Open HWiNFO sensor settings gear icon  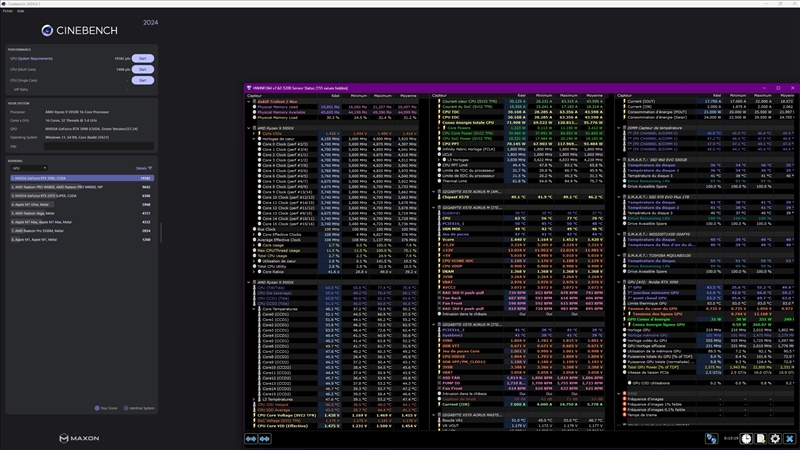click(x=775, y=438)
